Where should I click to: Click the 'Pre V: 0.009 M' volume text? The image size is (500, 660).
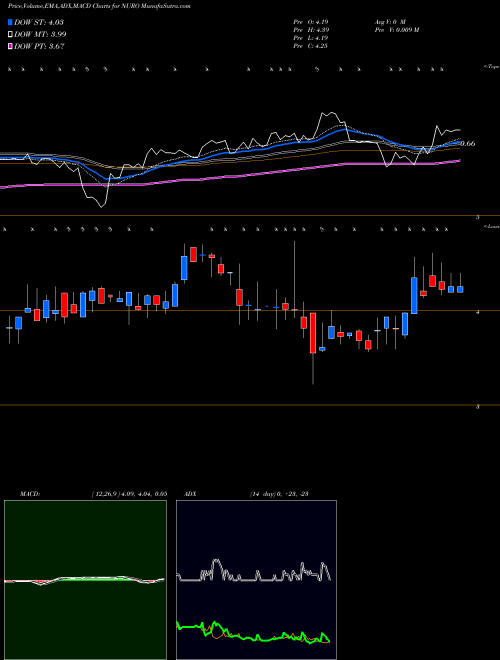tap(396, 29)
